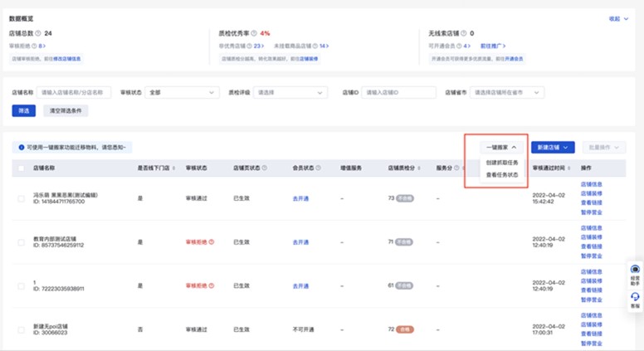Open the 经营助手 assistant icon
Image resolution: width=644 pixels, height=351 pixels.
pyautogui.click(x=635, y=275)
